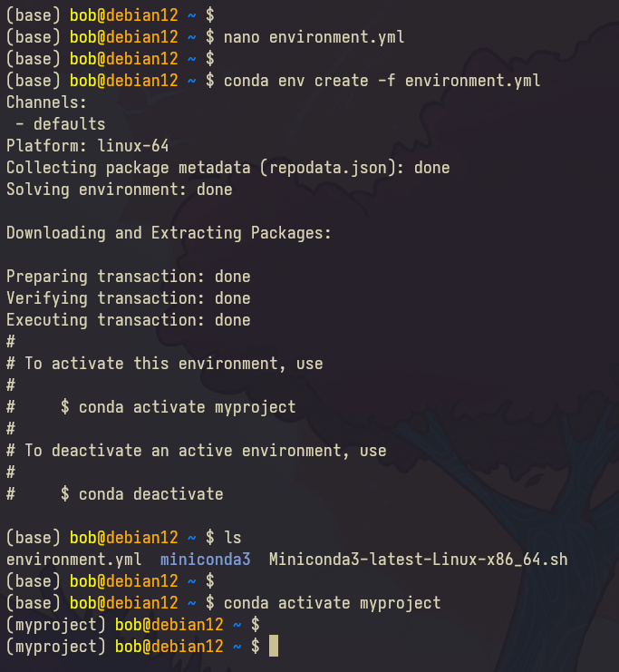
Task: Click the 'Downloading and Extracting Packages:' line
Action: tap(169, 233)
